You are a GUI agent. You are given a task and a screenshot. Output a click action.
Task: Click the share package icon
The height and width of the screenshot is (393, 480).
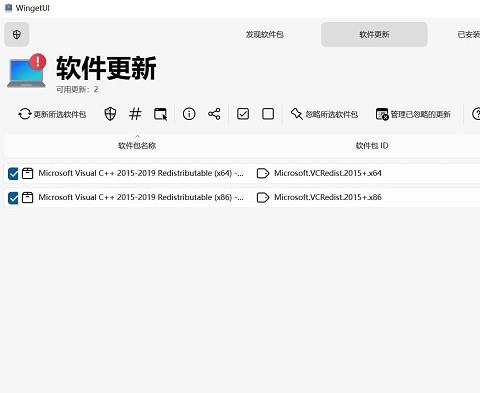click(x=214, y=114)
